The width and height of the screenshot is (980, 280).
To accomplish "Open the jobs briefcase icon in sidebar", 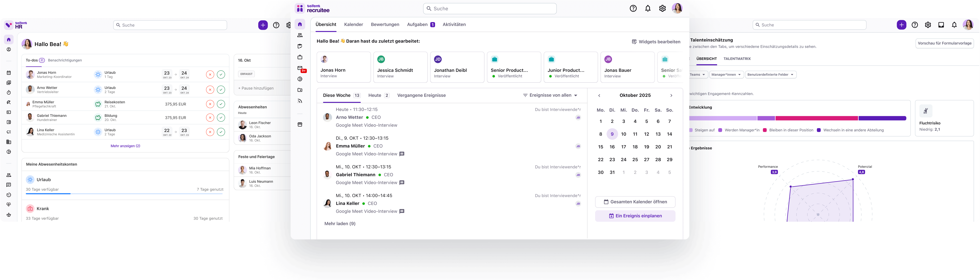I will (300, 57).
